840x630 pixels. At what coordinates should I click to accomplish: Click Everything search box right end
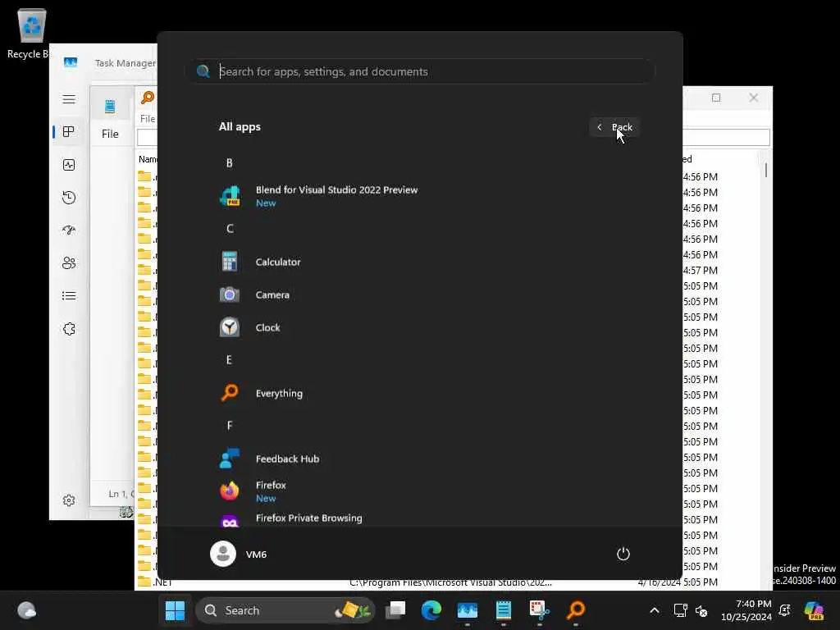pyautogui.click(x=727, y=137)
